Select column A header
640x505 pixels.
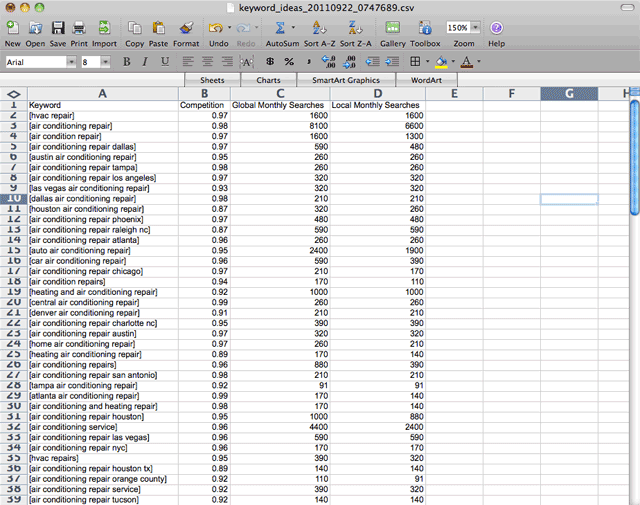(102, 93)
